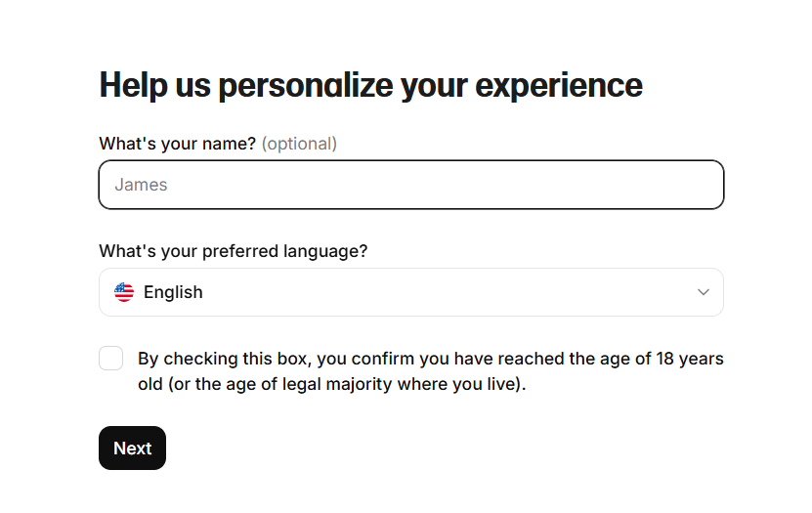The height and width of the screenshot is (513, 812).
Task: Click the Next button
Action: 132,448
